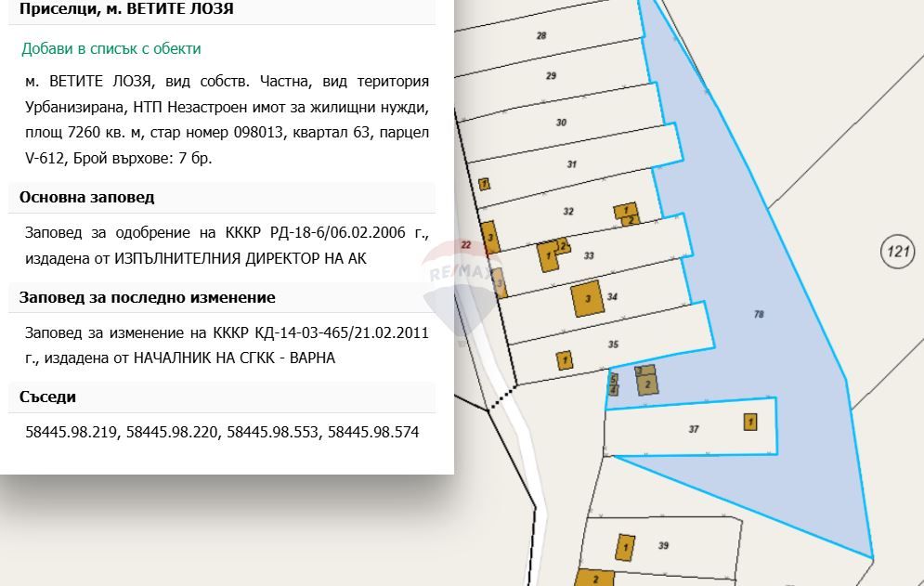The image size is (924, 586).
Task: Click neighbor ID 58445.98.553
Action: coord(272,432)
